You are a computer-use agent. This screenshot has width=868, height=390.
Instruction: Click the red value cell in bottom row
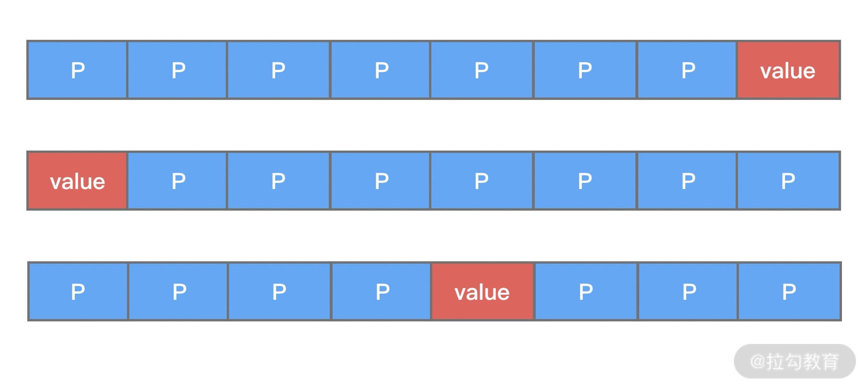click(482, 291)
